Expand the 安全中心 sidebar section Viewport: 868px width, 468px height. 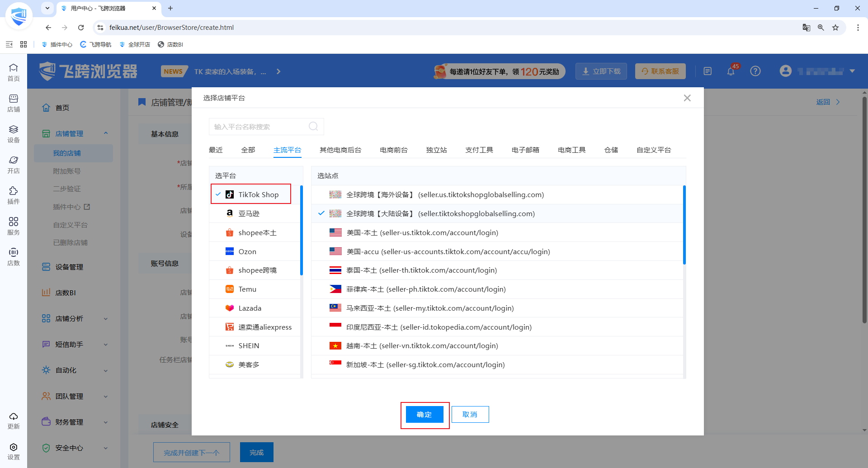click(106, 448)
